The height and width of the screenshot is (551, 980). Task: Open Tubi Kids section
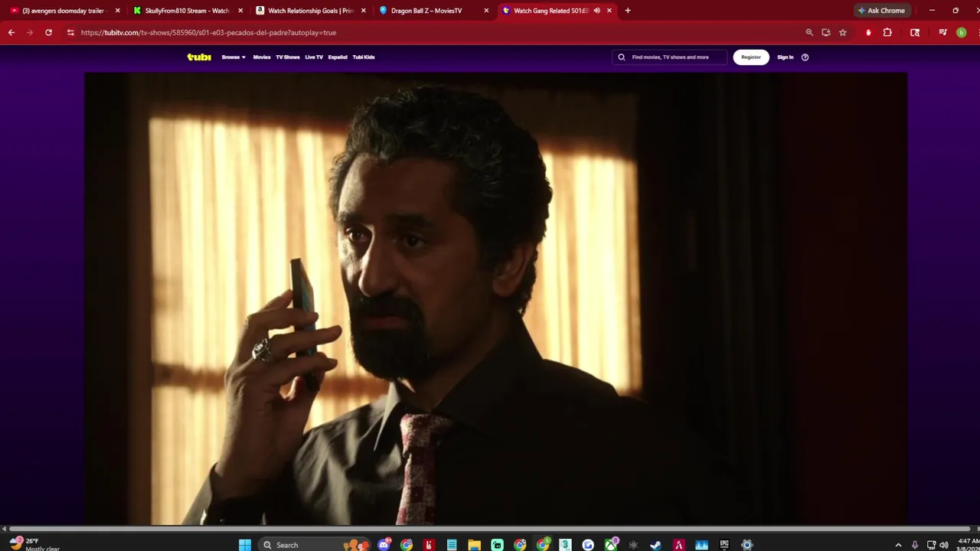coord(364,57)
